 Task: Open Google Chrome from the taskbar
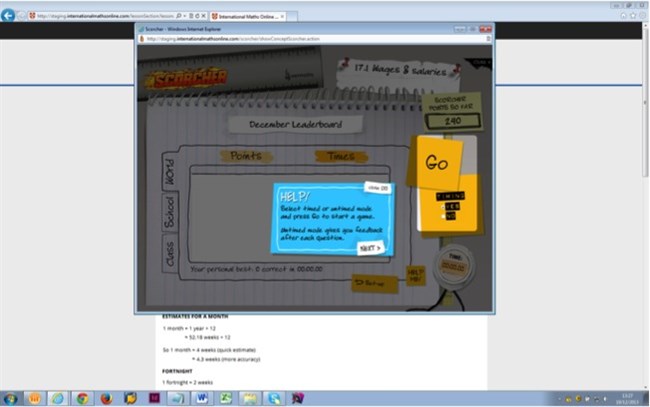[x=82, y=398]
